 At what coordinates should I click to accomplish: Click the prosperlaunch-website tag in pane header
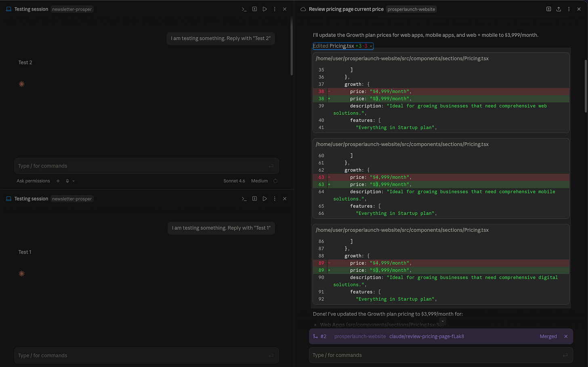[411, 9]
